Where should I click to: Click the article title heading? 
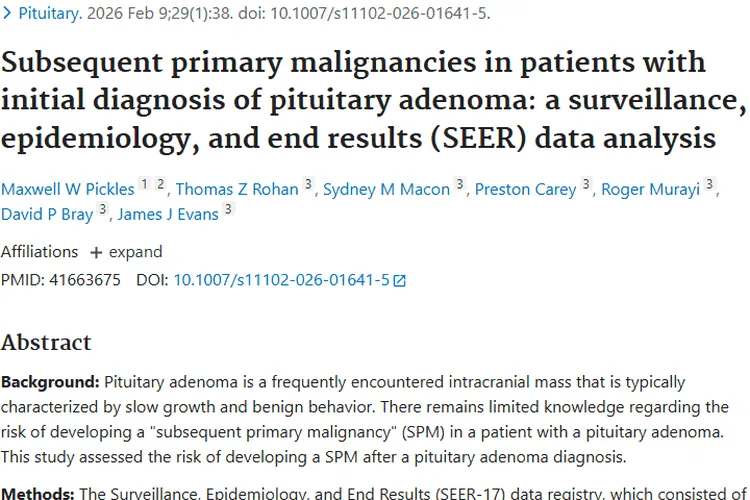coord(358,99)
